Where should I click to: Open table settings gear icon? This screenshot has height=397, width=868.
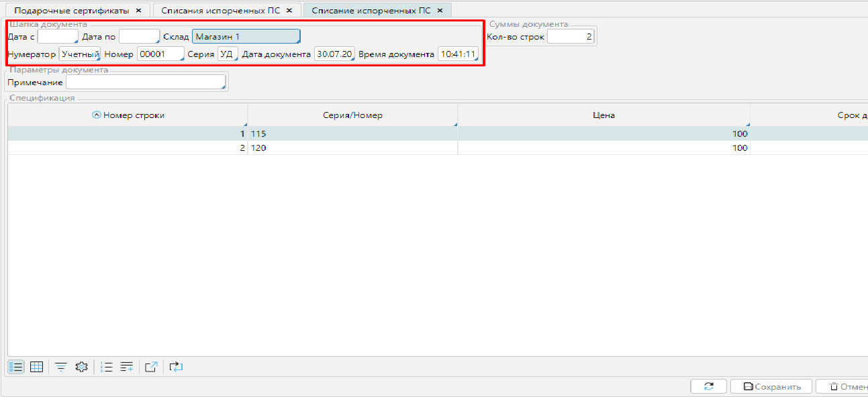click(x=82, y=367)
